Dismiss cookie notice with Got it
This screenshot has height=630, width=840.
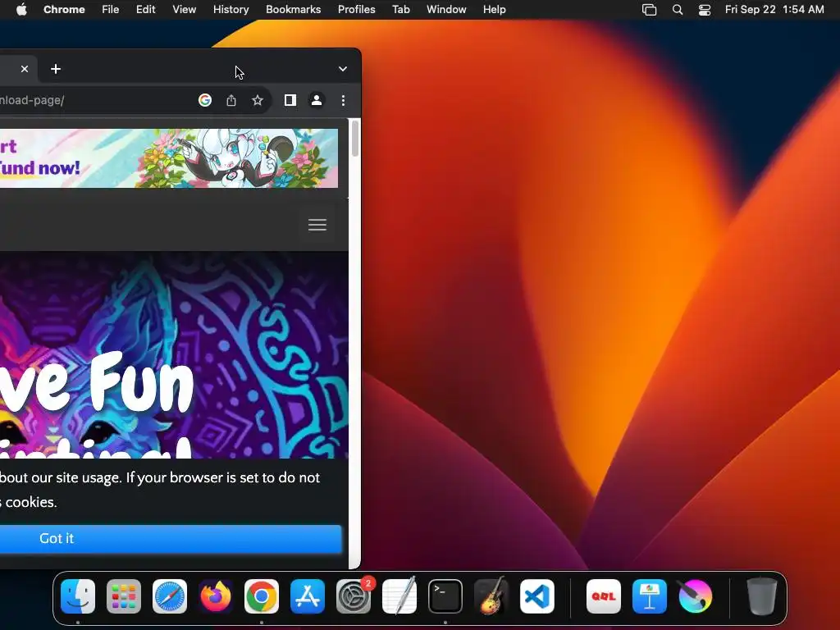pyautogui.click(x=171, y=538)
